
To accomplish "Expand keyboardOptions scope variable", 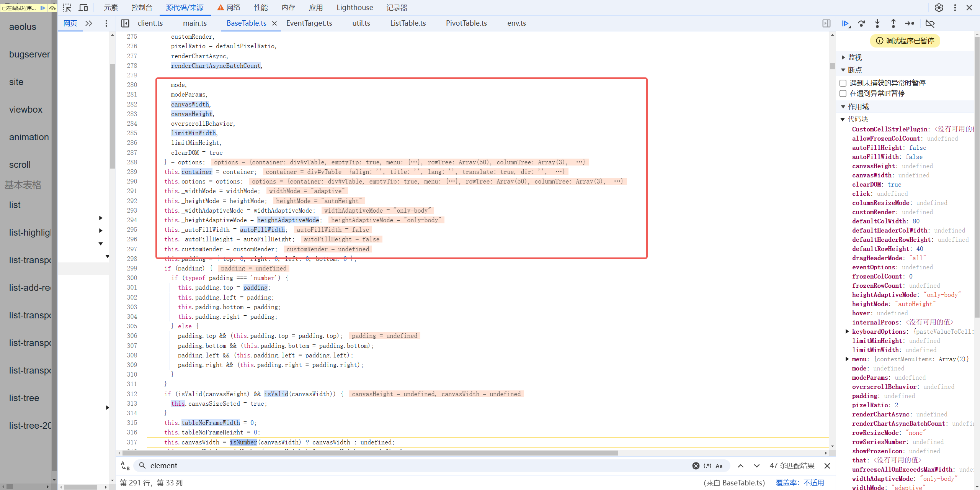I will click(x=847, y=331).
